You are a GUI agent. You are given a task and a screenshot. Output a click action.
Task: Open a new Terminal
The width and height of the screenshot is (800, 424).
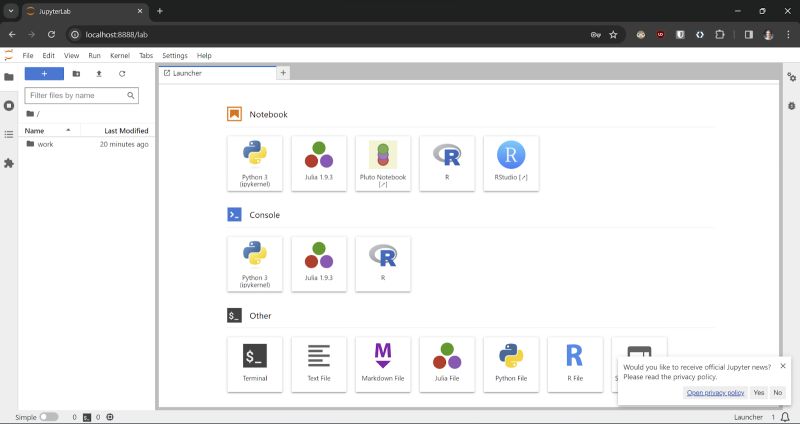pos(255,364)
